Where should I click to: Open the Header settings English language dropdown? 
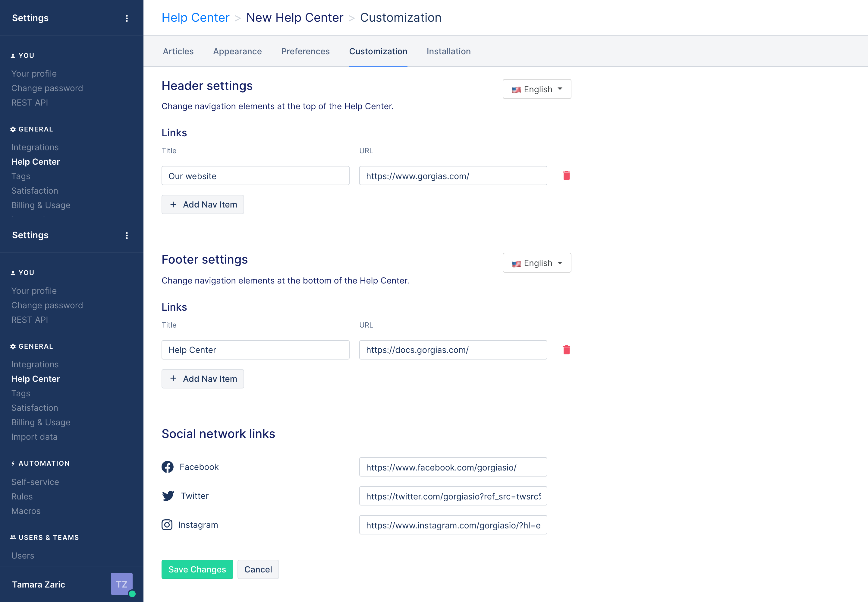click(537, 89)
